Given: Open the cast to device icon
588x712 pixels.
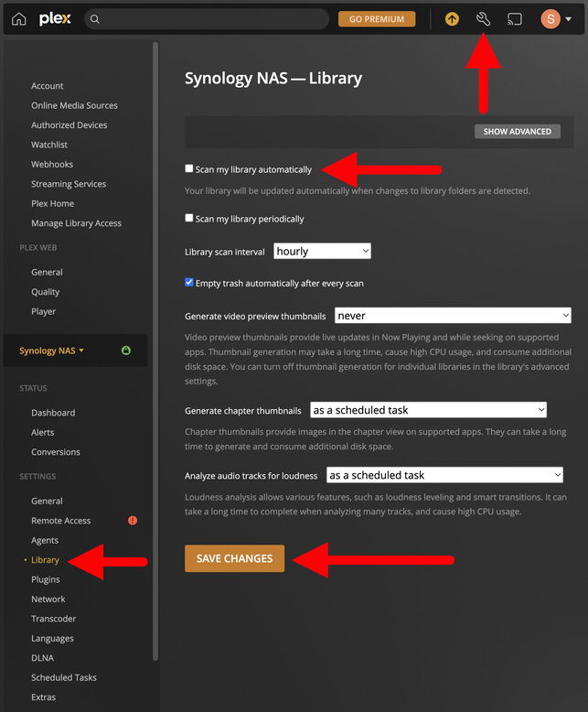Looking at the screenshot, I should [515, 19].
